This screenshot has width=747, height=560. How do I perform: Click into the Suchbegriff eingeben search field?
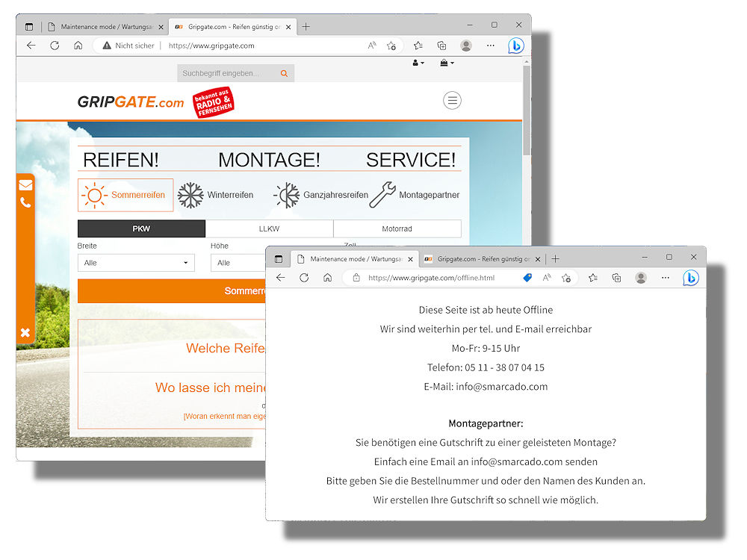point(229,73)
